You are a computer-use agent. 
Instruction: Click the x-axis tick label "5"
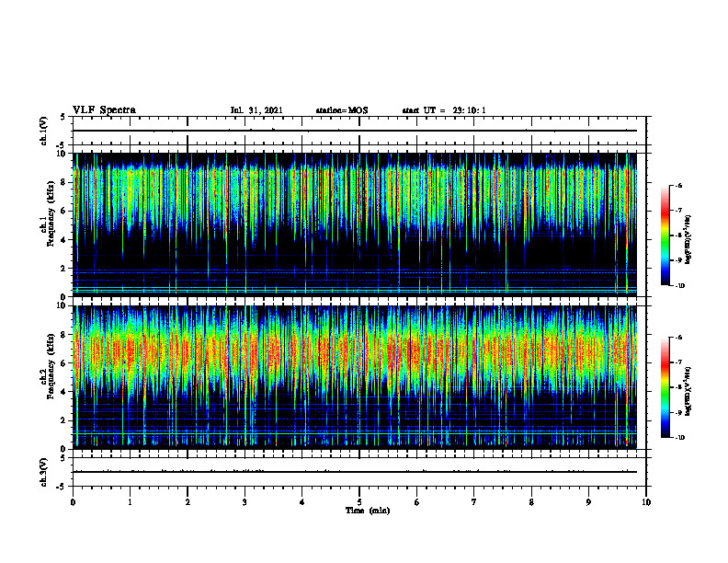pyautogui.click(x=359, y=502)
